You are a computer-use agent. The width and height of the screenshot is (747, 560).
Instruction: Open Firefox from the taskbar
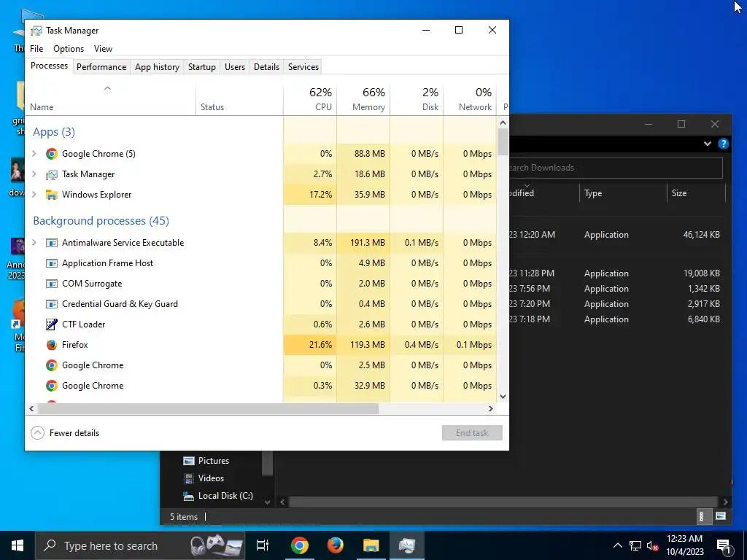(x=335, y=545)
